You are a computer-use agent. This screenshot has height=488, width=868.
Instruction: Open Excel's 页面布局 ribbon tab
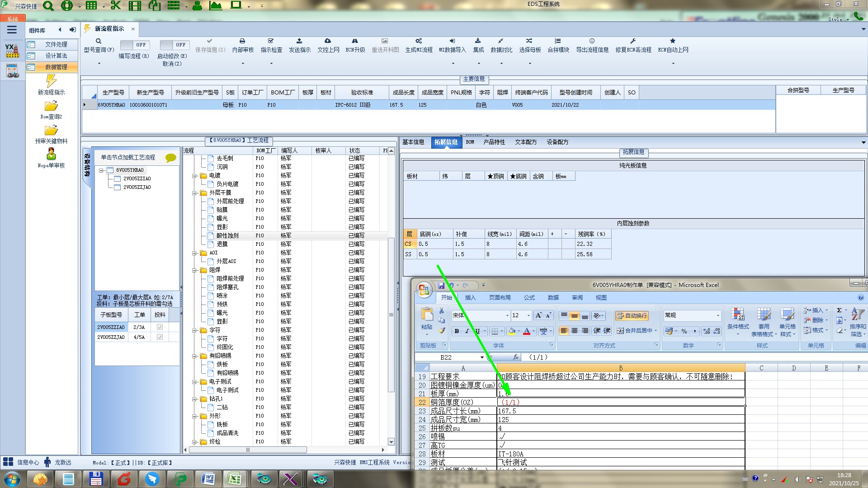pos(500,298)
